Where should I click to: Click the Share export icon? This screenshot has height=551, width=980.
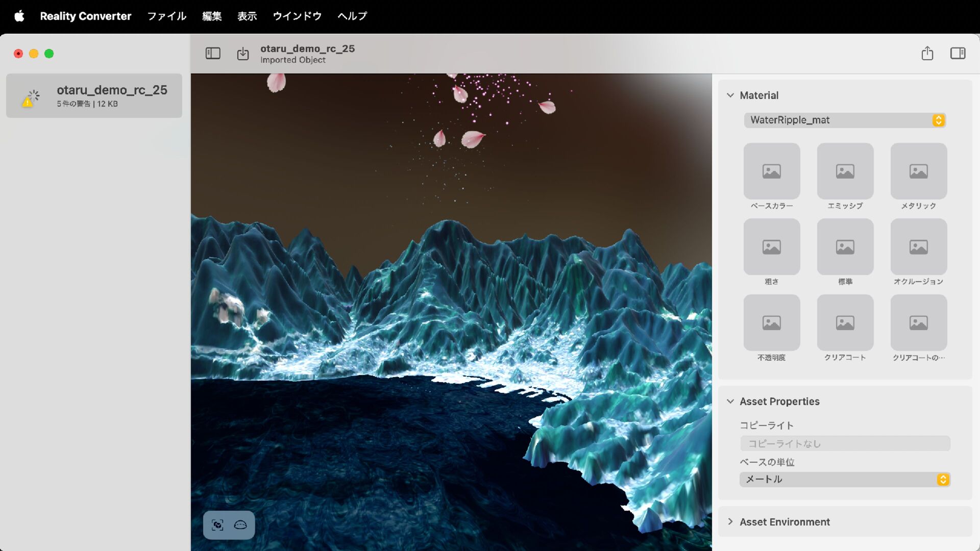[x=927, y=53]
